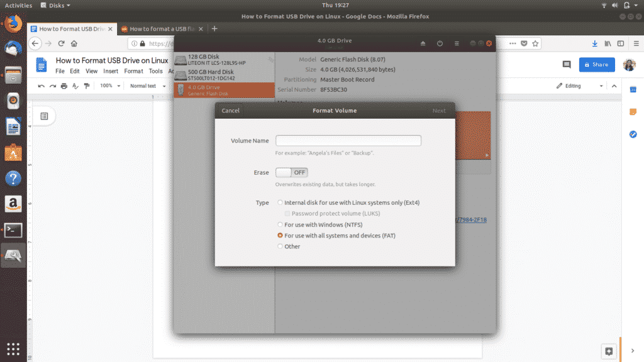644x362 pixels.
Task: Open the View menu in Docs
Action: (x=91, y=72)
